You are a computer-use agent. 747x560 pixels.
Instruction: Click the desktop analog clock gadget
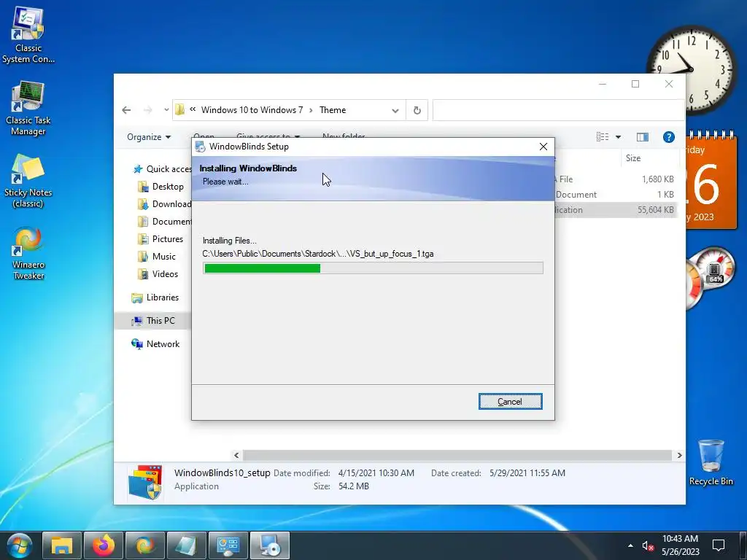[x=692, y=69]
